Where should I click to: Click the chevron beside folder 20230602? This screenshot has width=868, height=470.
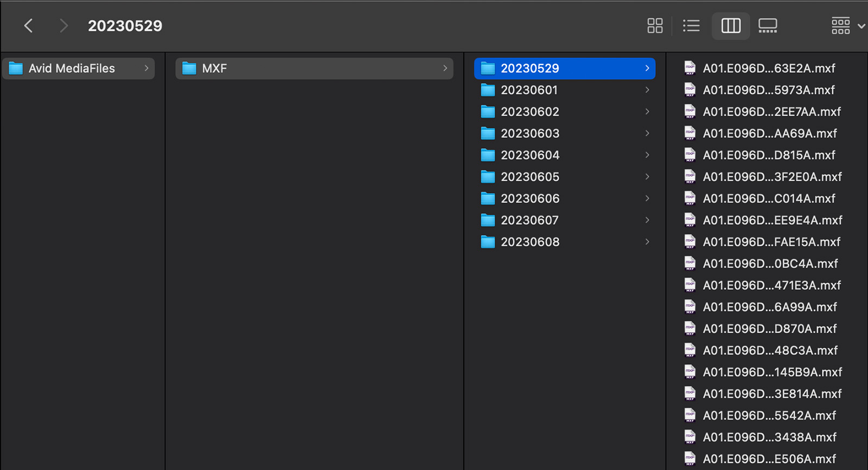(x=647, y=112)
